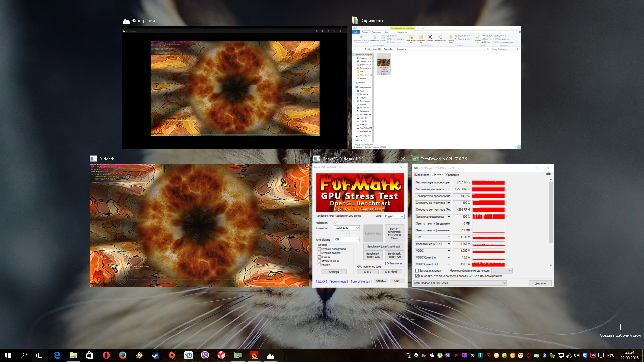Open the Online scores link
The height and width of the screenshot is (362, 644).
click(394, 264)
